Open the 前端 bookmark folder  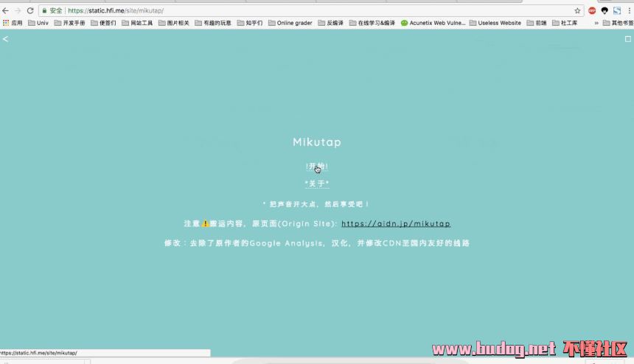(537, 23)
